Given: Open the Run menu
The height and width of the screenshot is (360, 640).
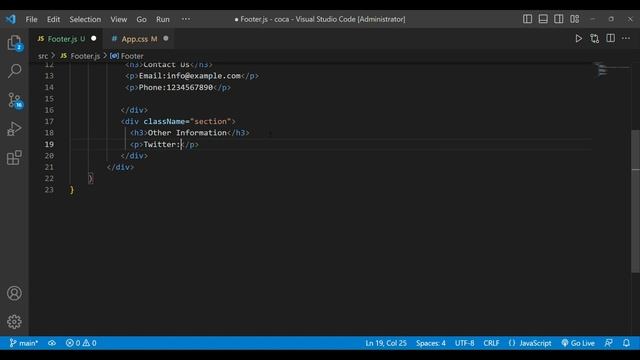Looking at the screenshot, I should [x=162, y=19].
